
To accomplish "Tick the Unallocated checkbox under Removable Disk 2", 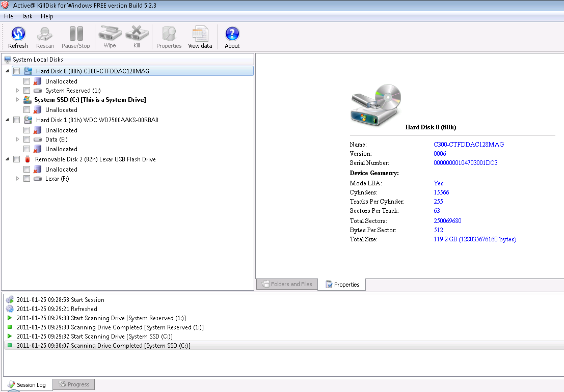I will point(26,169).
